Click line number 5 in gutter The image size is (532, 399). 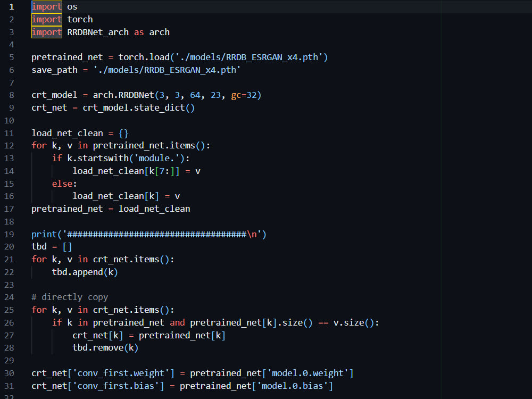click(x=12, y=57)
